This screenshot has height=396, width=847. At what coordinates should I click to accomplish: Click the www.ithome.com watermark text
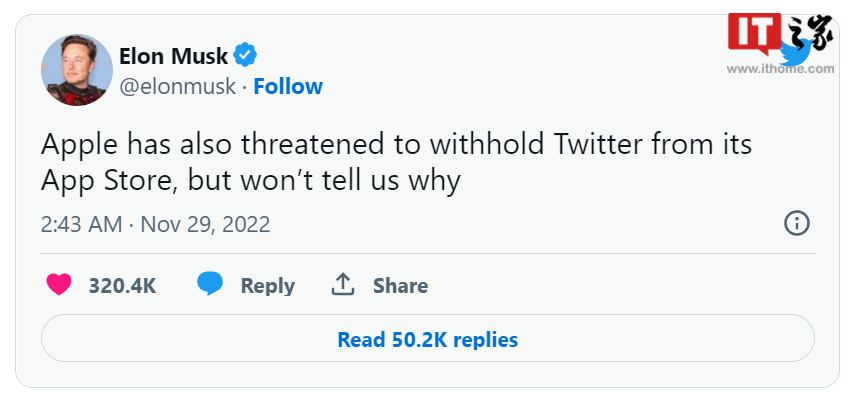pyautogui.click(x=780, y=69)
